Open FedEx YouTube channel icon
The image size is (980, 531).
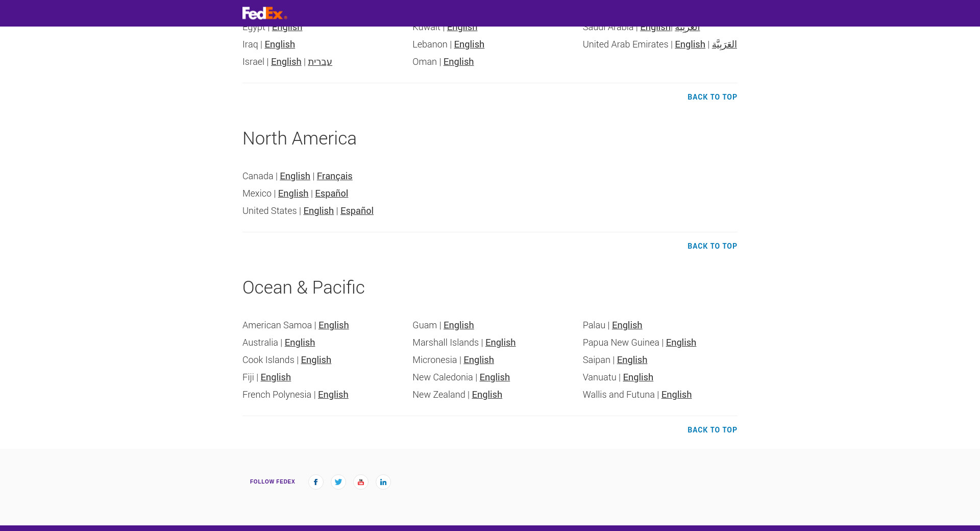point(360,482)
